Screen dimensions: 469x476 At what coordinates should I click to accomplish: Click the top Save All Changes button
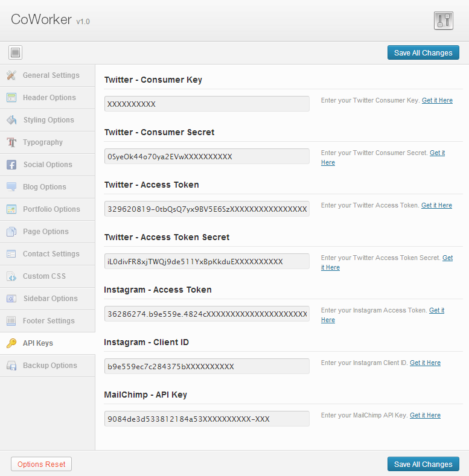pos(423,53)
